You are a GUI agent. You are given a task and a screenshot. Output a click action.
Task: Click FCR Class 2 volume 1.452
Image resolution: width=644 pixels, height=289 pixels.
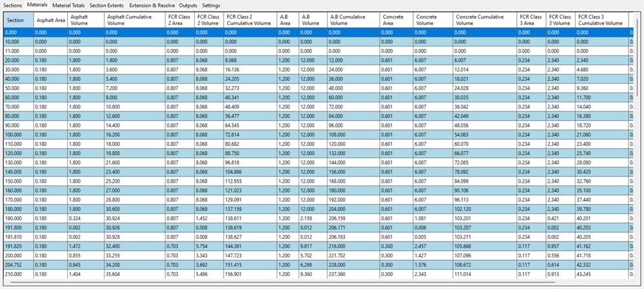[x=209, y=218]
